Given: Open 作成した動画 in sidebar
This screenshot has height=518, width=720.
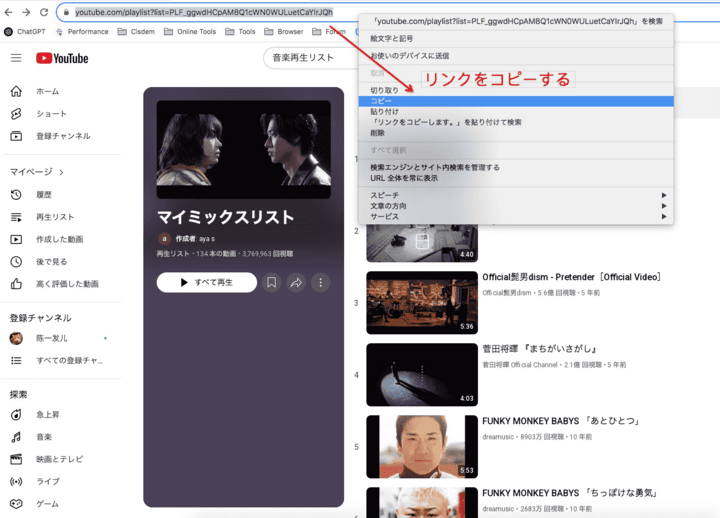Looking at the screenshot, I should pos(47,239).
